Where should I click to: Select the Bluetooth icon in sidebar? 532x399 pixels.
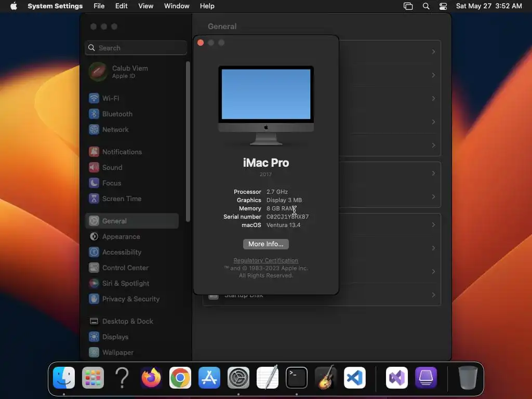pyautogui.click(x=94, y=114)
